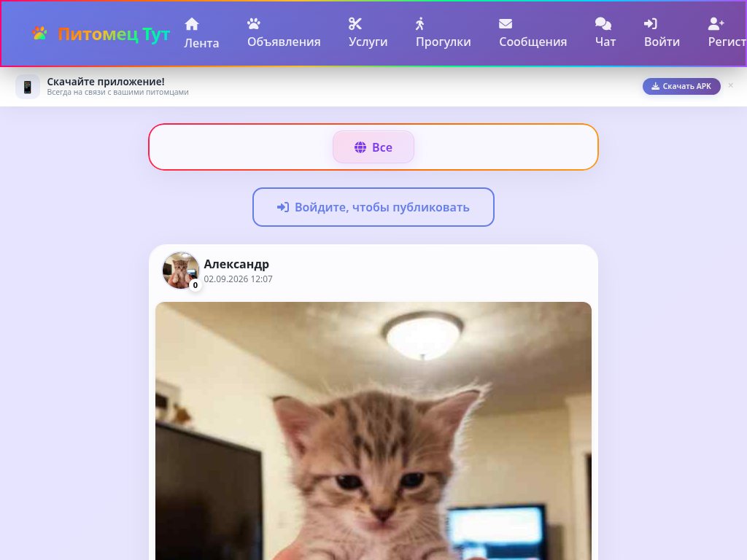Open the Лента menu item
This screenshot has width=747, height=560.
(201, 34)
